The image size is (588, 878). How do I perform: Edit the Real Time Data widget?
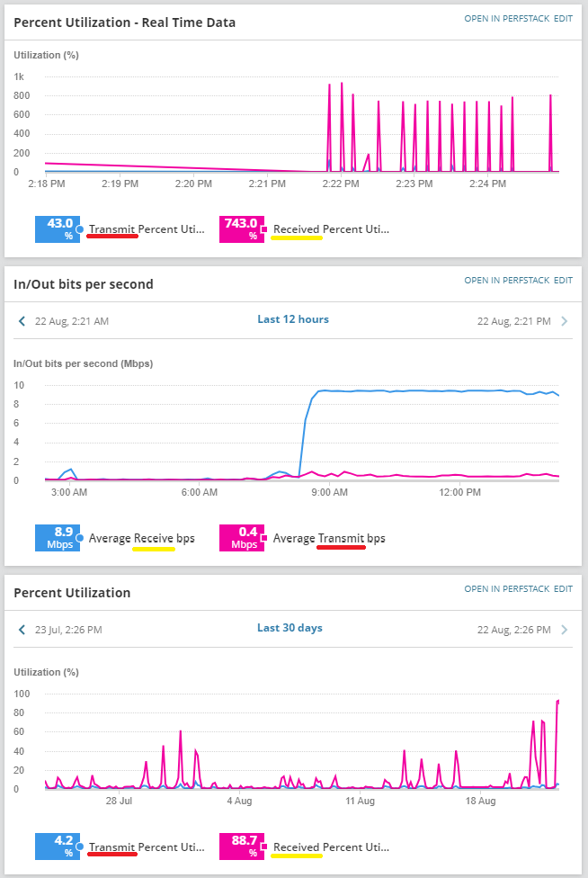563,19
